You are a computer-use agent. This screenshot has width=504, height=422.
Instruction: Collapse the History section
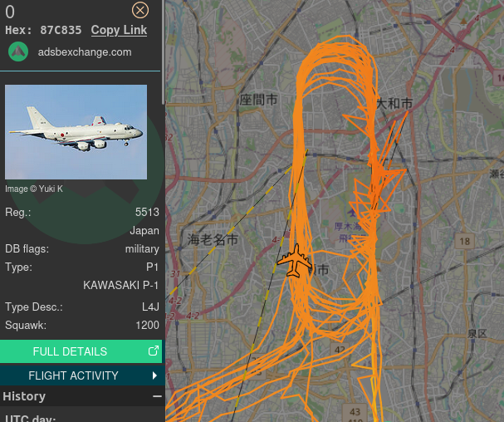click(157, 396)
